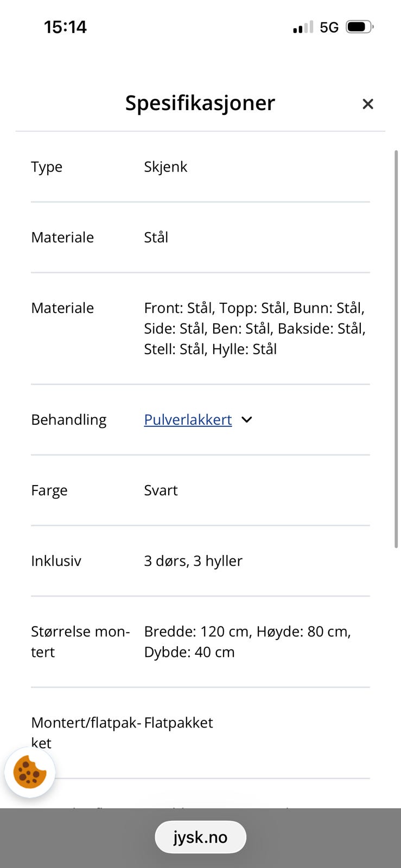Select the Type row value Skjenk
401x868 pixels.
click(166, 167)
